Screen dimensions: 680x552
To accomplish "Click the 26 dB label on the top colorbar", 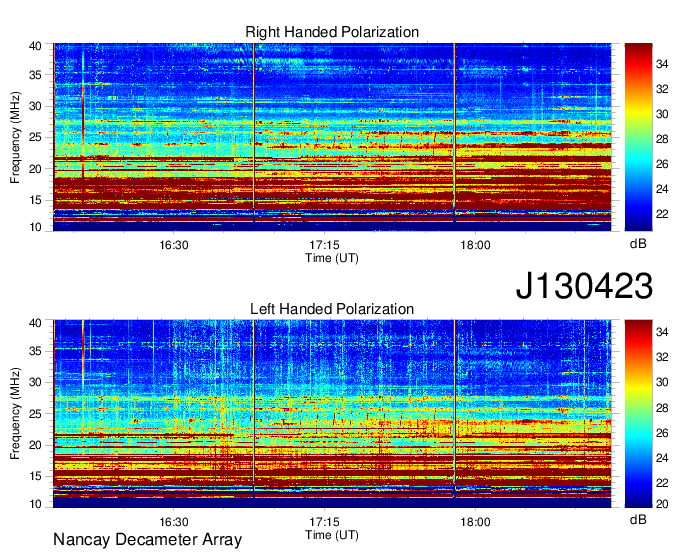I will pyautogui.click(x=662, y=164).
